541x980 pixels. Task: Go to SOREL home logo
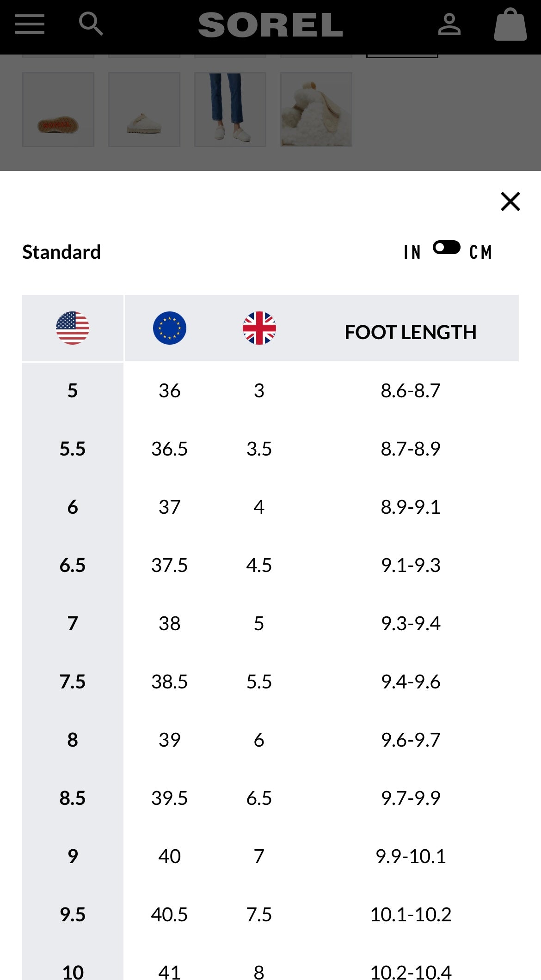pyautogui.click(x=270, y=25)
